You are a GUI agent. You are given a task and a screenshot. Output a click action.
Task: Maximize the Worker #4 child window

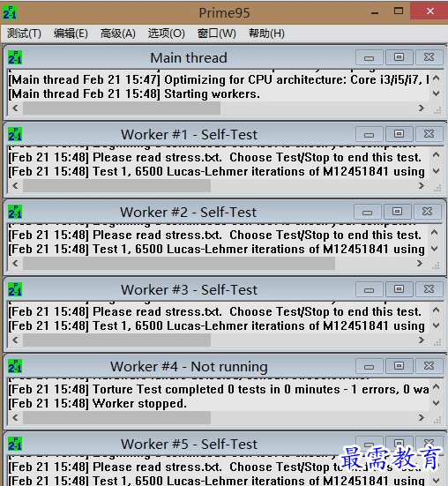pos(399,366)
